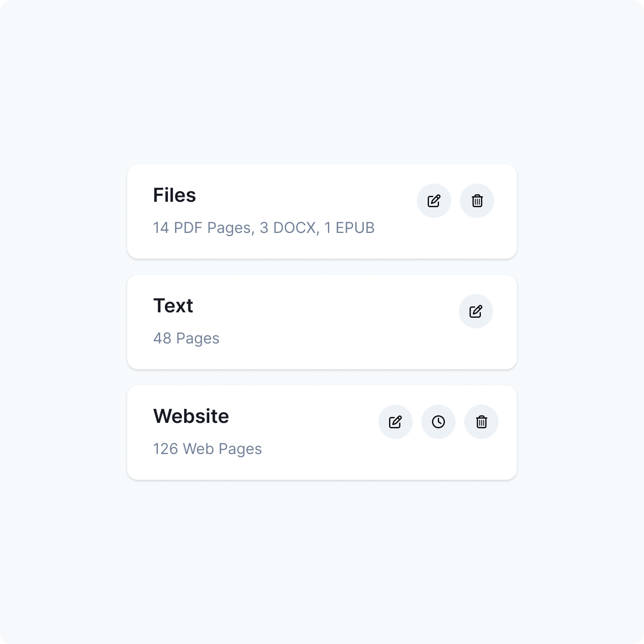Click the Website heading
The width and height of the screenshot is (644, 644).
[x=191, y=416]
